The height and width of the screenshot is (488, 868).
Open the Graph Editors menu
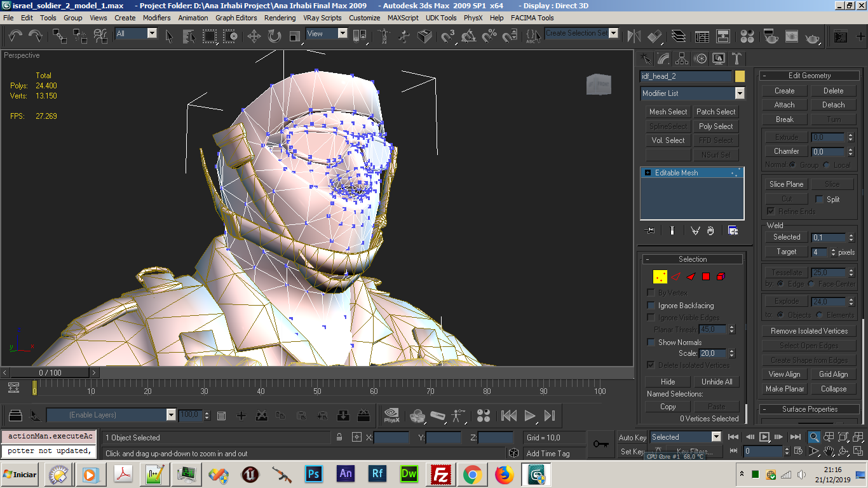(236, 18)
